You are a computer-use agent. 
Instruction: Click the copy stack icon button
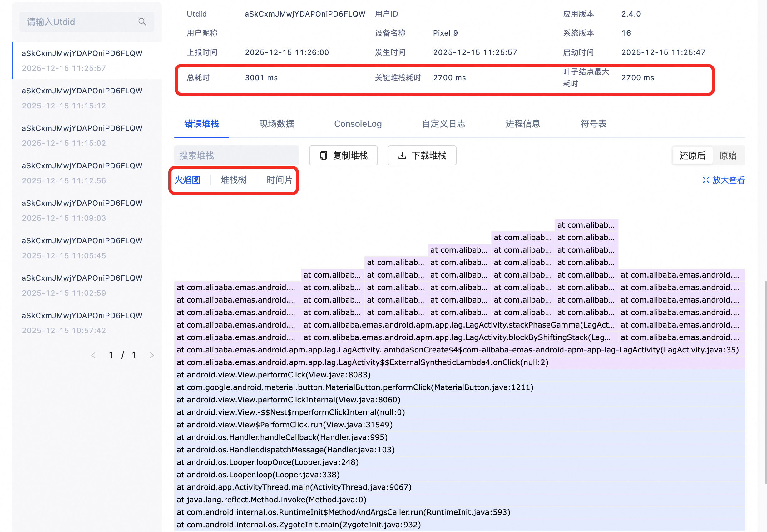coord(323,156)
